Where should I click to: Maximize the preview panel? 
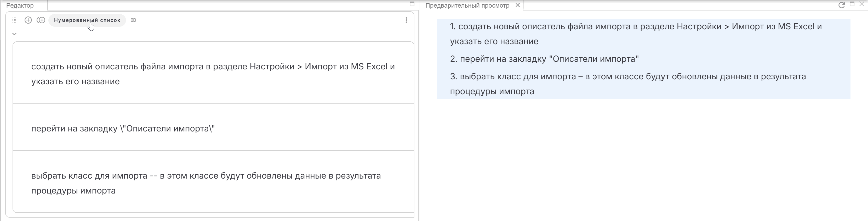tap(852, 4)
